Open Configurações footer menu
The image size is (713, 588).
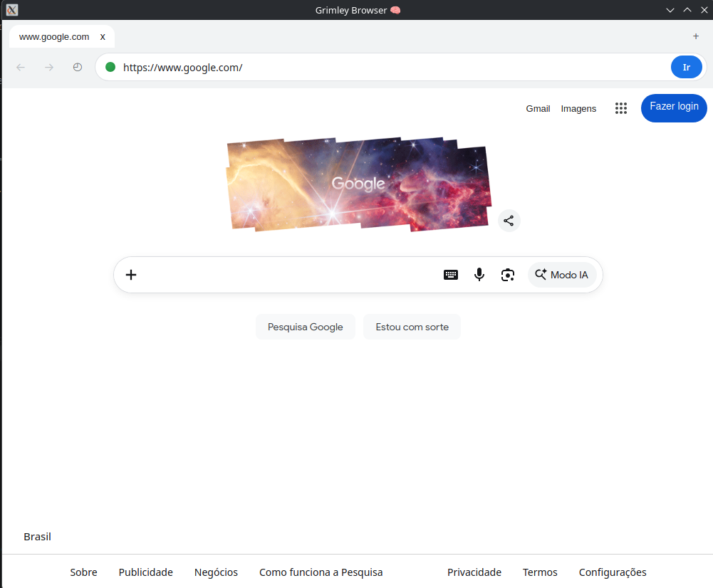(x=613, y=572)
